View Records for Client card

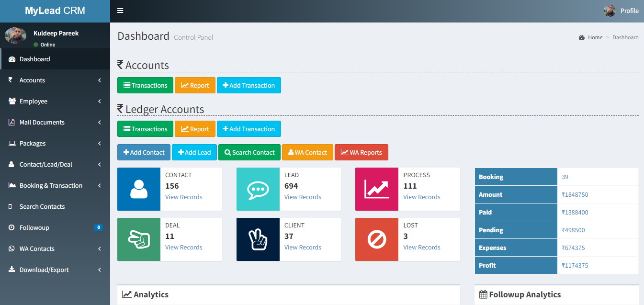coord(303,248)
